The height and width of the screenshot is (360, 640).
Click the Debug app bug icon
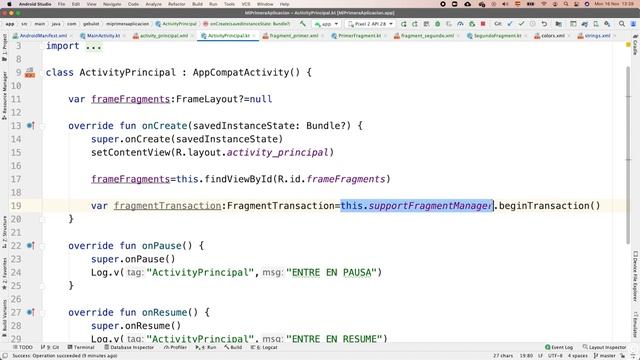coord(438,24)
